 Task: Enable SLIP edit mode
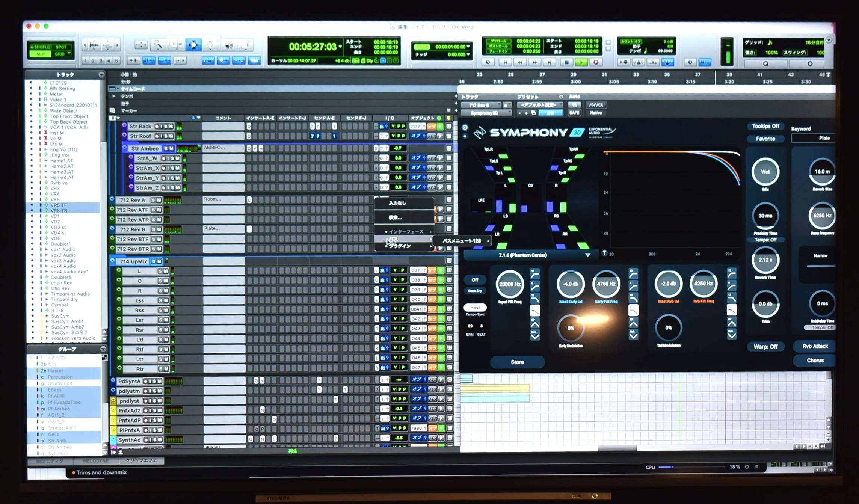tap(41, 54)
